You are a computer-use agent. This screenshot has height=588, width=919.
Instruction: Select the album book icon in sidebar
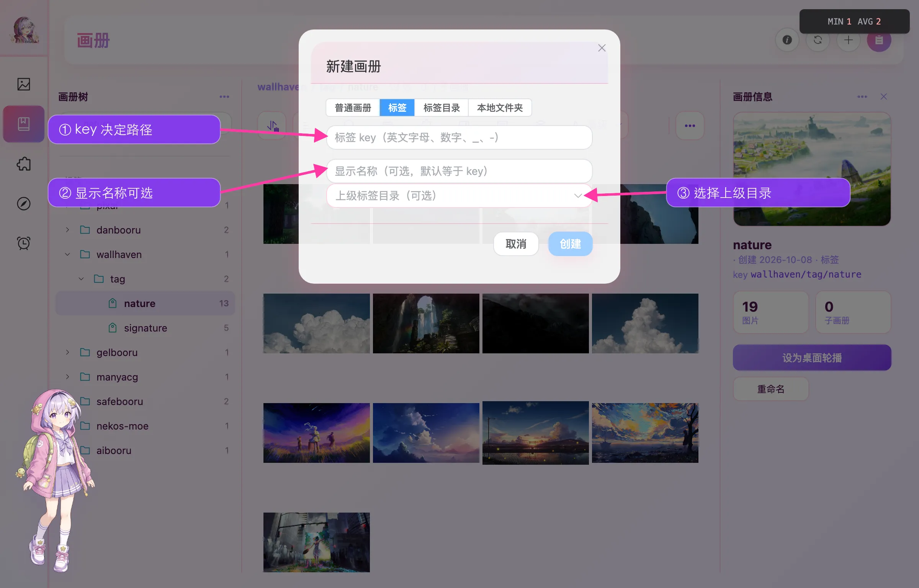coord(24,124)
